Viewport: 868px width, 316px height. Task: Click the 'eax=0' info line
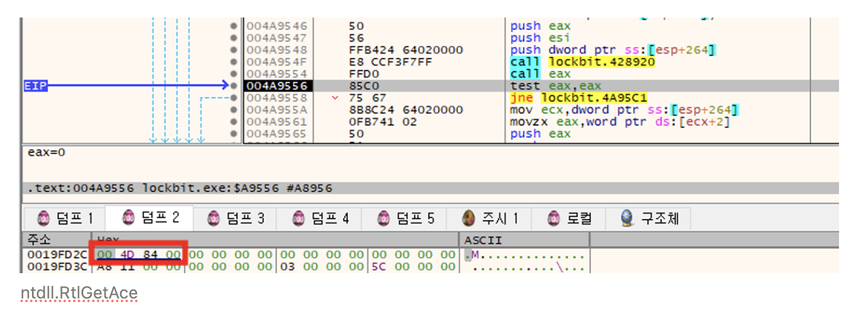pyautogui.click(x=46, y=152)
